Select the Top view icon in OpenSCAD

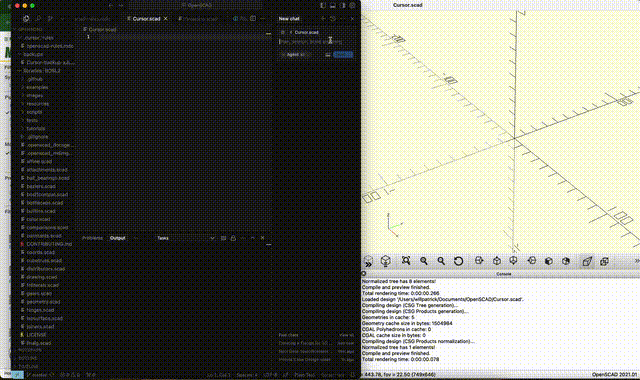[x=497, y=260]
